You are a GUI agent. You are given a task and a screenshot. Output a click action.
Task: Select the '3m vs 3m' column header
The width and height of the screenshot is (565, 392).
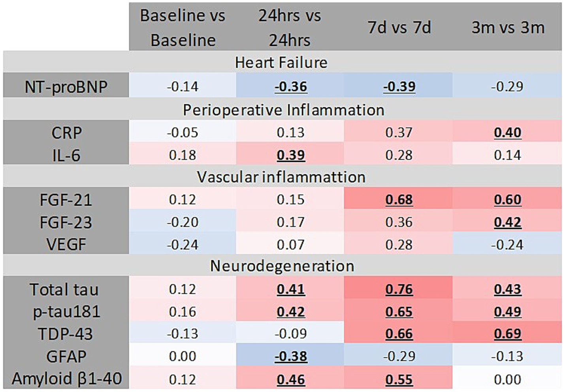click(x=508, y=28)
